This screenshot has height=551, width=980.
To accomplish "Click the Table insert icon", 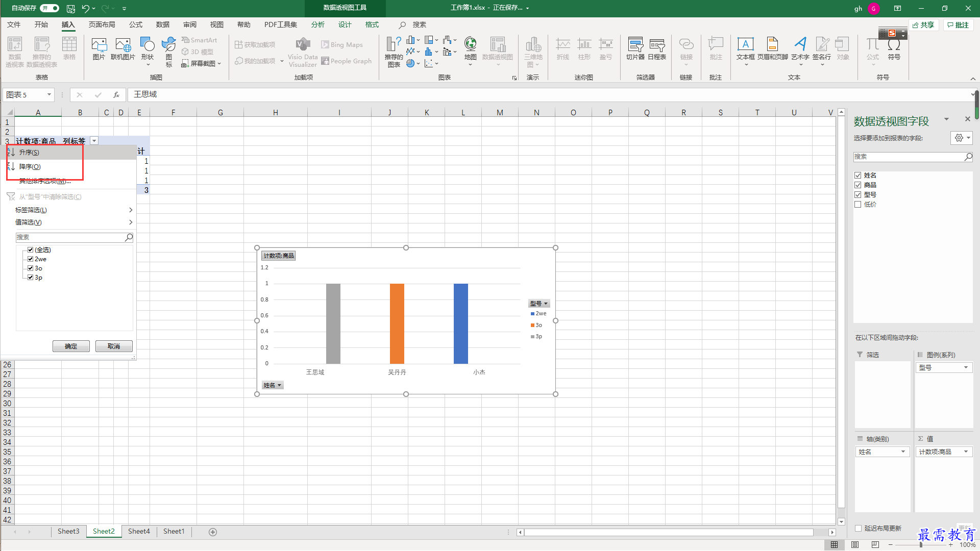I will pyautogui.click(x=69, y=48).
